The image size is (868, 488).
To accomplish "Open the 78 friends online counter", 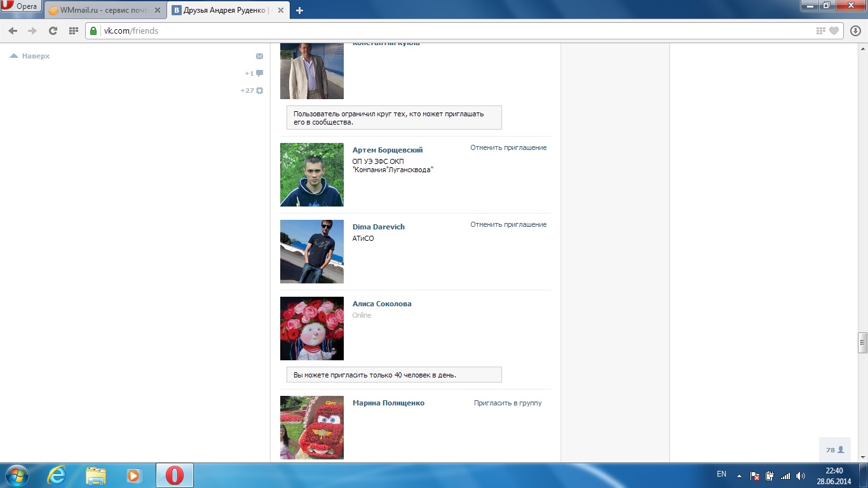I will 835,450.
